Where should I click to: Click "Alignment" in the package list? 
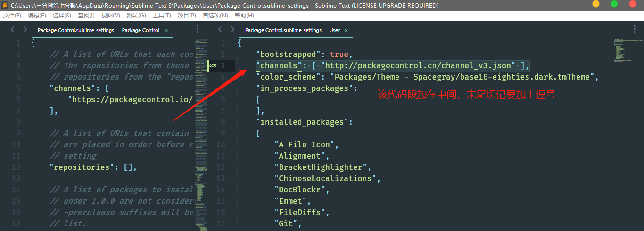click(x=300, y=156)
